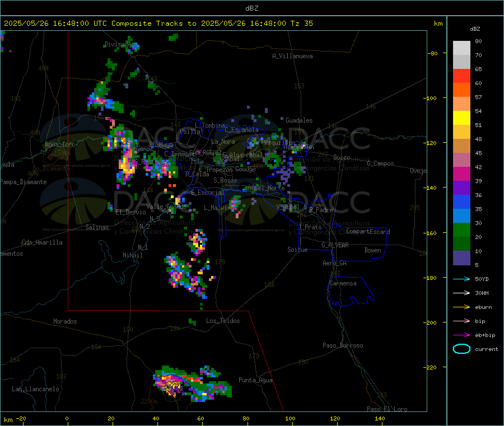Viewport: 504px width, 426px height.
Task: Pick the red 60-65 dBZ swatch
Action: 461,76
